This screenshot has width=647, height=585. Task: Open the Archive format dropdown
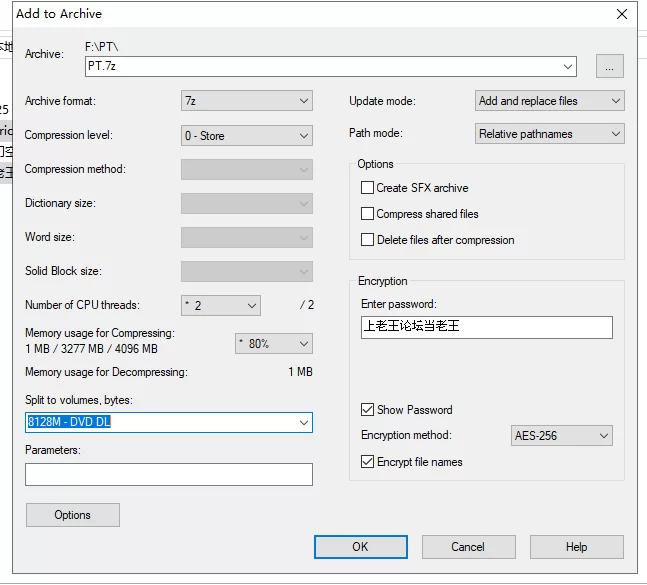[246, 101]
